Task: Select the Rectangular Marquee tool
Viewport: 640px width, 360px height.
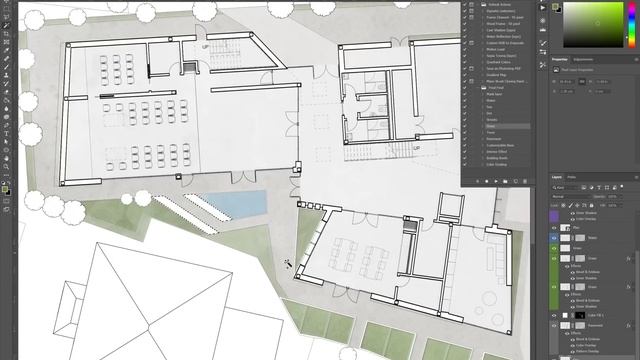Action: (x=6, y=9)
